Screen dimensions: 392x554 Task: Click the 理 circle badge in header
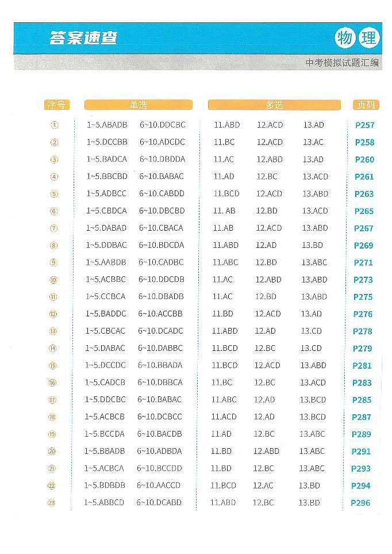click(368, 38)
